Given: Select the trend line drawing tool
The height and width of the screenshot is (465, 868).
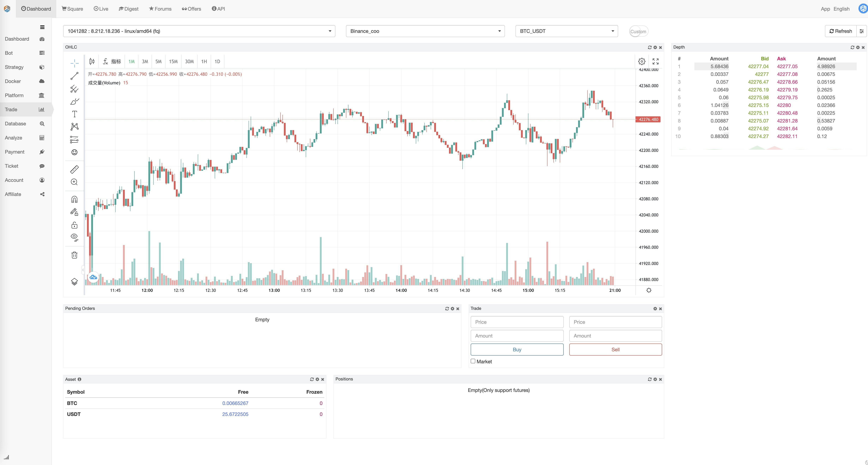Looking at the screenshot, I should (x=74, y=76).
